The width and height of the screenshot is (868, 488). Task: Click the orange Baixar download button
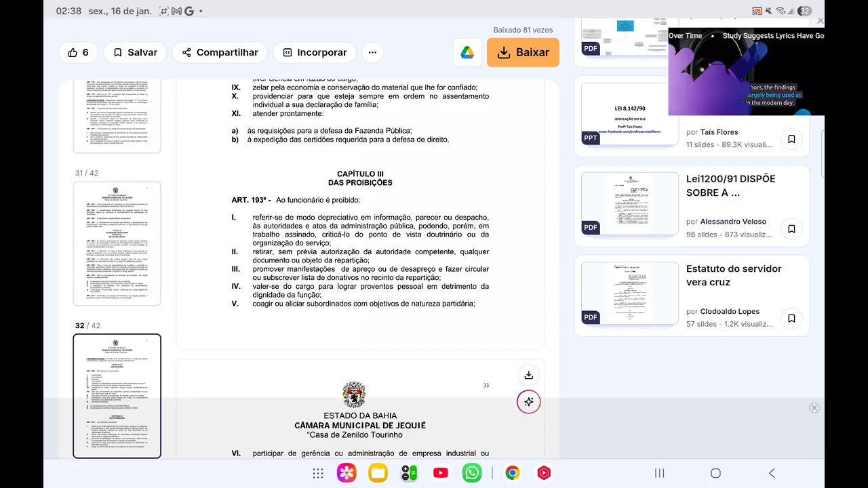pos(523,52)
